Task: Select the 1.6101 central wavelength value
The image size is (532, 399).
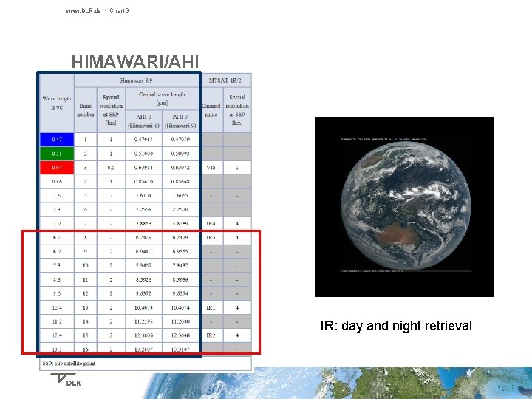Action: (143, 195)
